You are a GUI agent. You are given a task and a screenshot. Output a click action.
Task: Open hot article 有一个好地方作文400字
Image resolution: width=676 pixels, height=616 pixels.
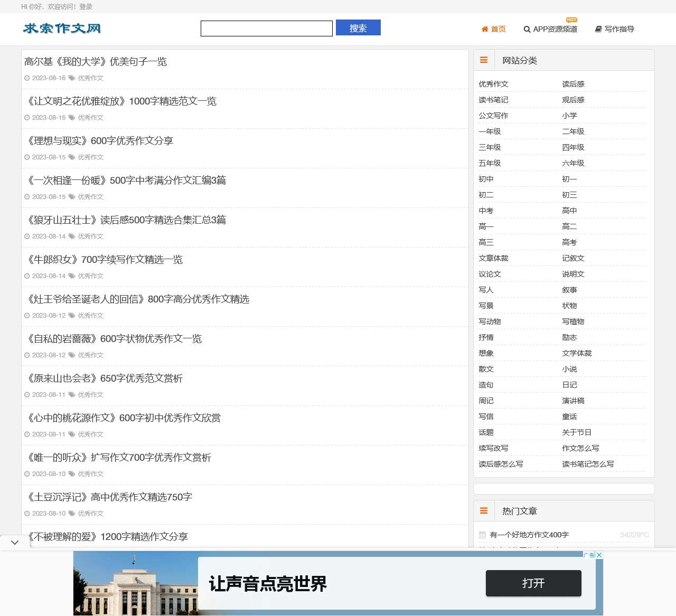(529, 535)
